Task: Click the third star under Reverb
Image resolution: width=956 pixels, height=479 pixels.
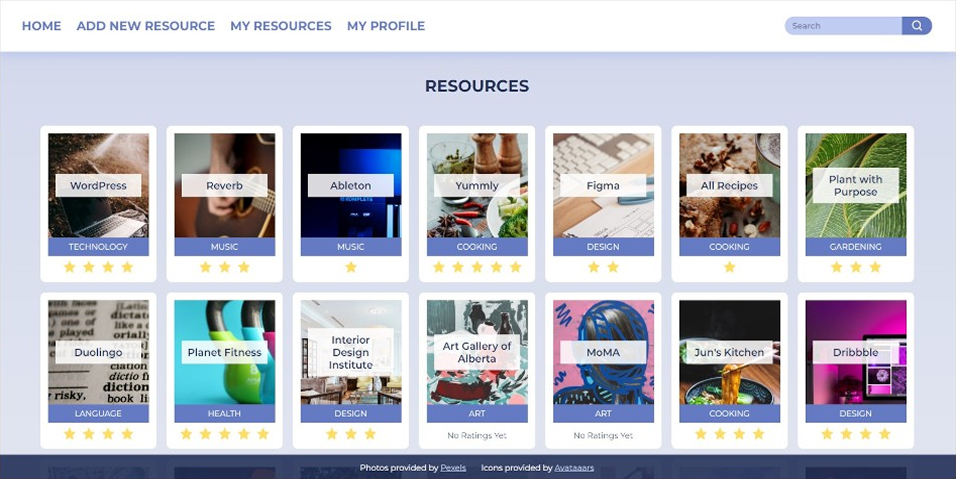Action: pos(244,267)
